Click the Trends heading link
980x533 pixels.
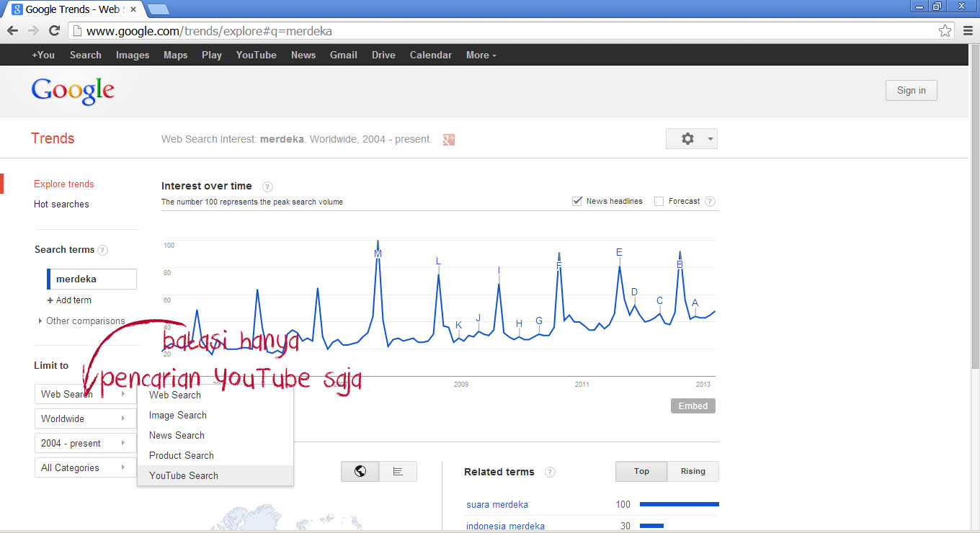tap(53, 138)
